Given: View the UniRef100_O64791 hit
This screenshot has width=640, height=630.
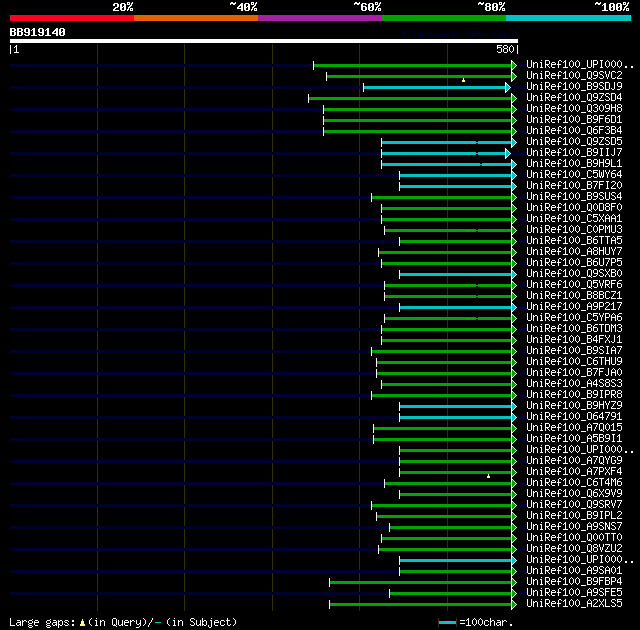Looking at the screenshot, I should (574, 417).
